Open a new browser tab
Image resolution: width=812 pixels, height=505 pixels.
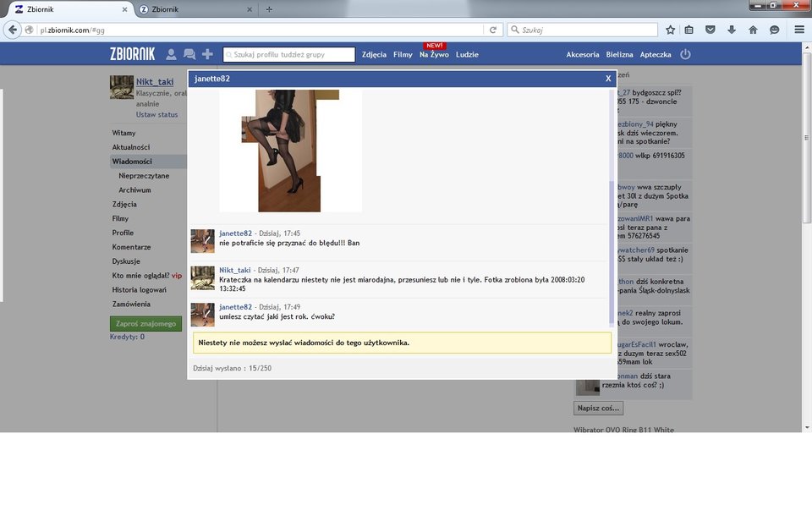tap(269, 9)
